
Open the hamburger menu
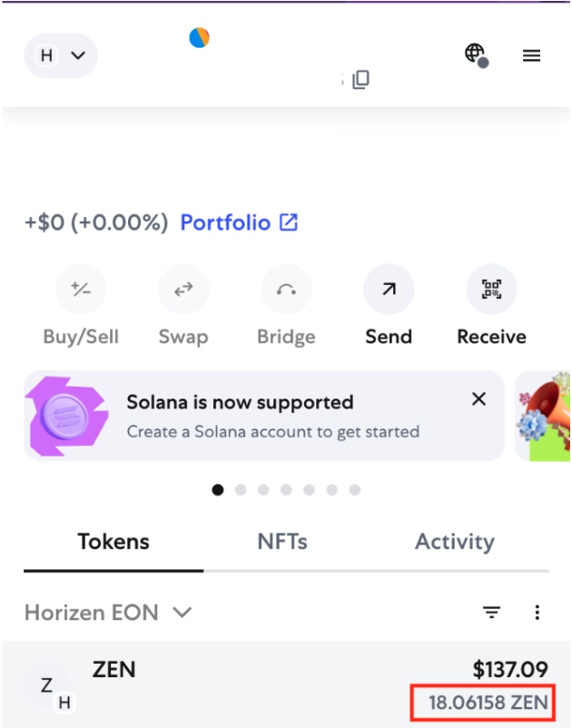coord(531,54)
